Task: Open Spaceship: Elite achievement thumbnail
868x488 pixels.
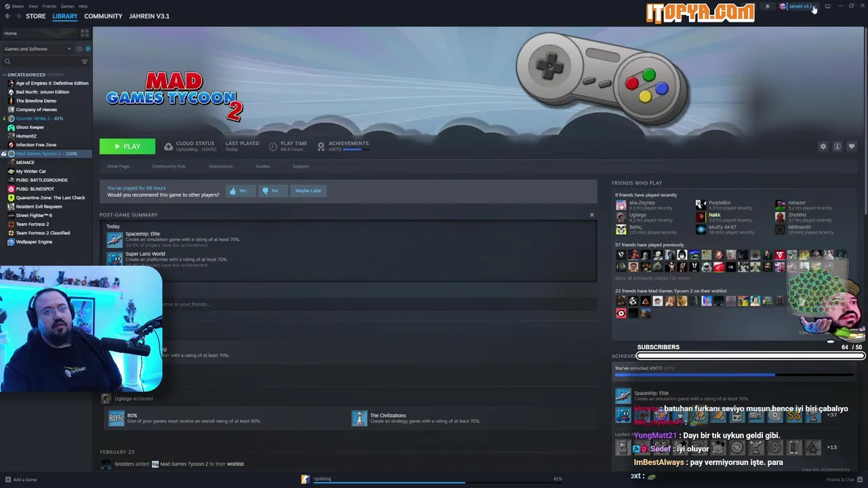Action: click(115, 239)
